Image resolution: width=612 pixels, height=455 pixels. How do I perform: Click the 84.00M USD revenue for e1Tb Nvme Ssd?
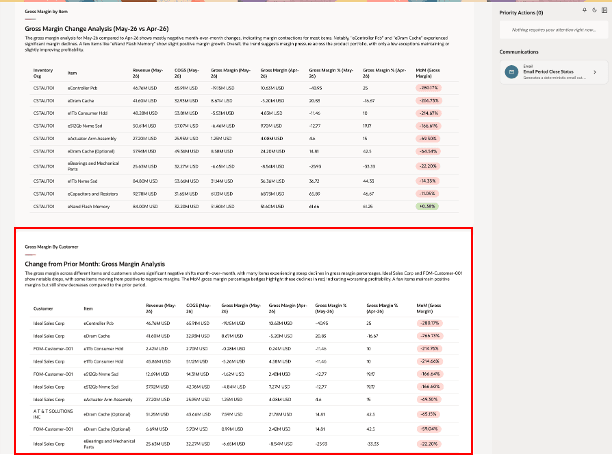click(x=145, y=181)
